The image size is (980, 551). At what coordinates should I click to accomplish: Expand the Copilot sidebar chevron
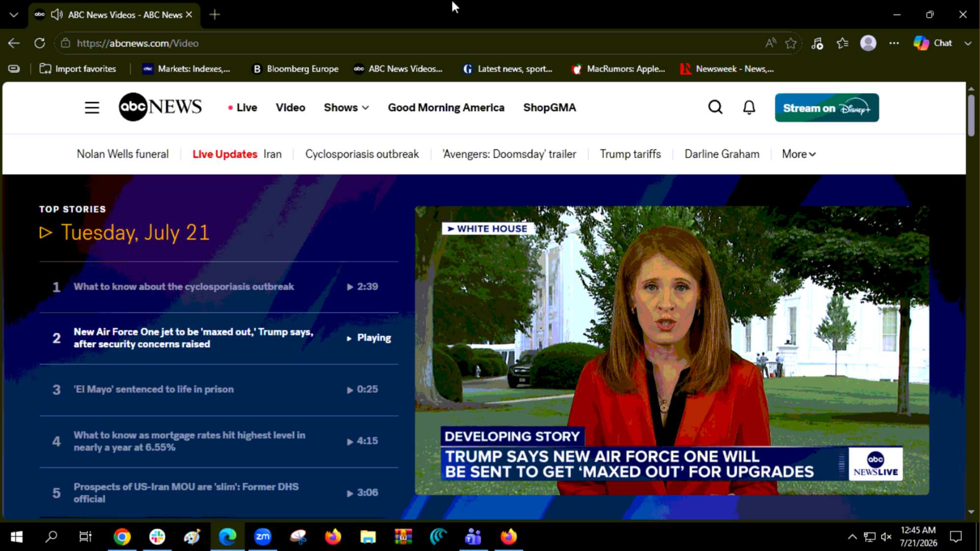[x=968, y=43]
